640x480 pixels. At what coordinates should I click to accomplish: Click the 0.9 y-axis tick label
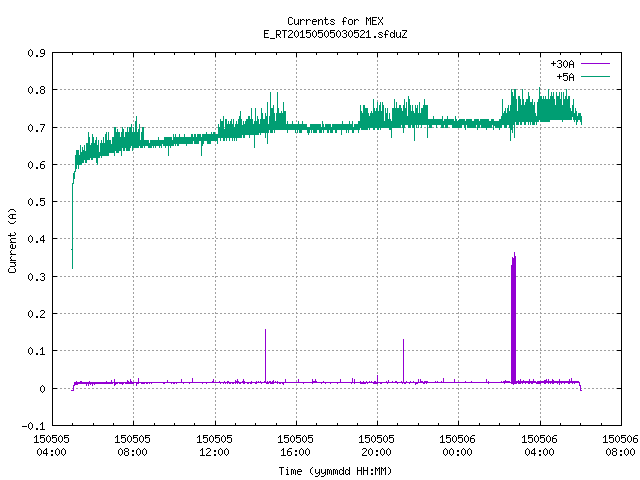pyautogui.click(x=36, y=53)
